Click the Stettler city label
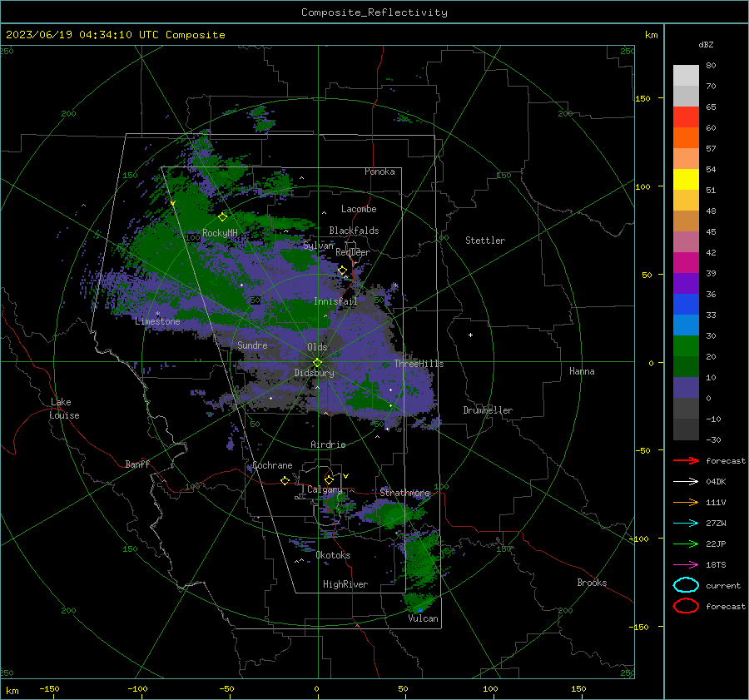 (x=485, y=241)
